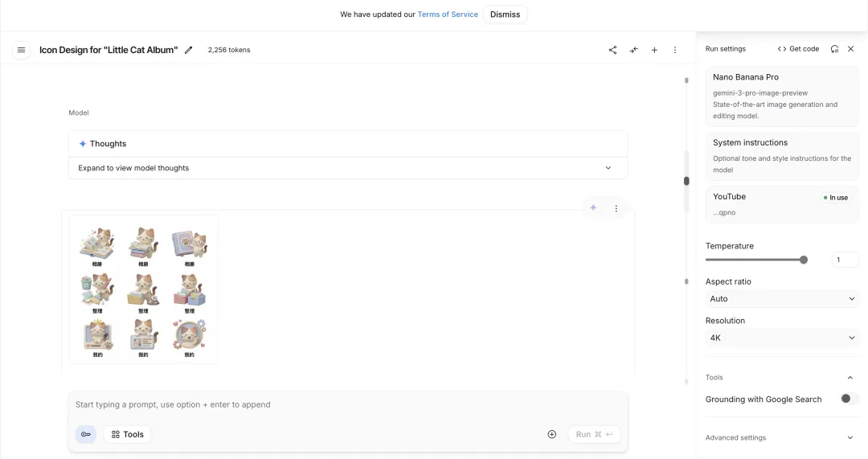Click the reset settings icon beside Get code
The image size is (868, 459).
tap(834, 49)
